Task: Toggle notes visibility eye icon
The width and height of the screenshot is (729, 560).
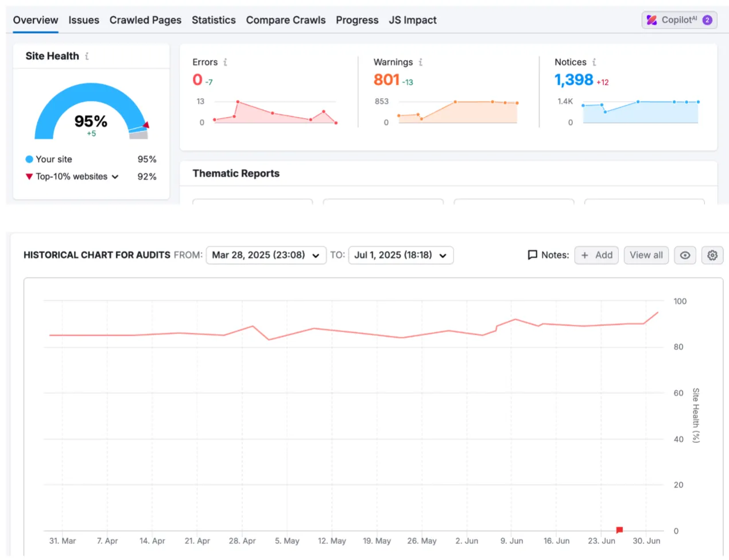Action: tap(685, 255)
